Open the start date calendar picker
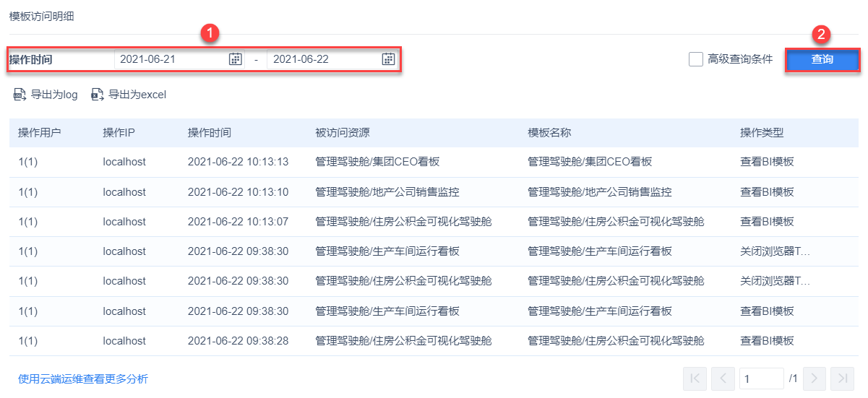This screenshot has width=868, height=398. click(x=235, y=59)
